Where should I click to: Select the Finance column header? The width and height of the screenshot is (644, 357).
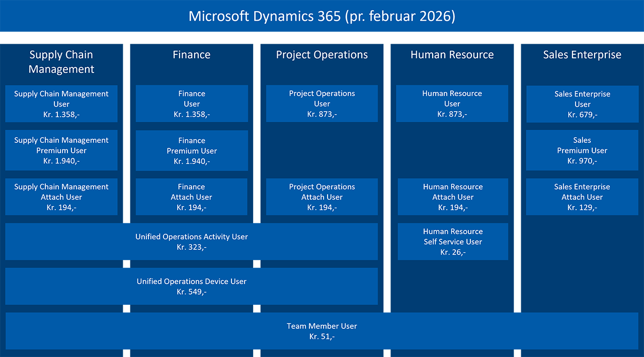pos(192,55)
